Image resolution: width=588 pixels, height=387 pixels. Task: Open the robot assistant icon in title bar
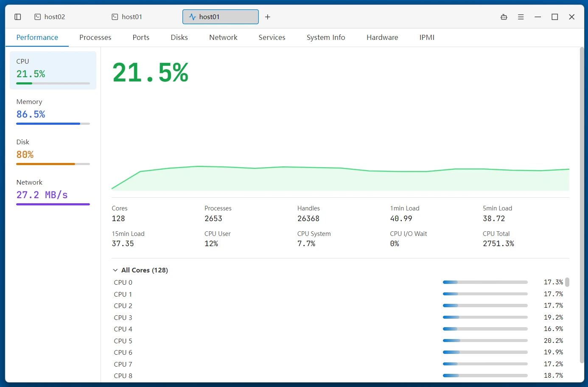click(x=504, y=17)
